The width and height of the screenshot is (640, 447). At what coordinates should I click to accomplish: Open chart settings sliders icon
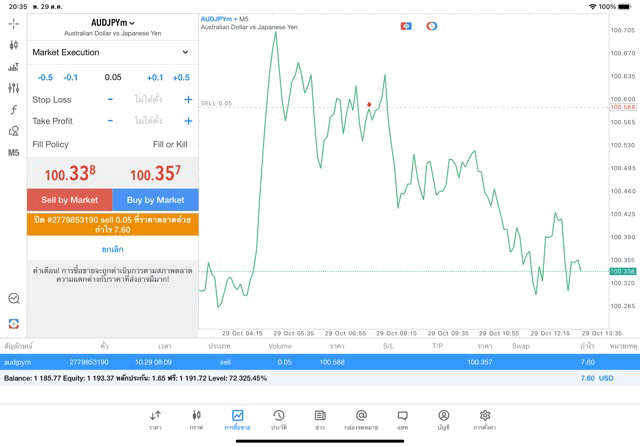point(13,88)
